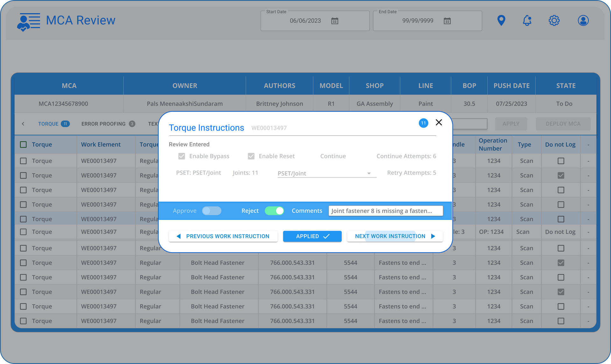This screenshot has width=611, height=364.
Task: Click the OWNER column header
Action: [185, 86]
